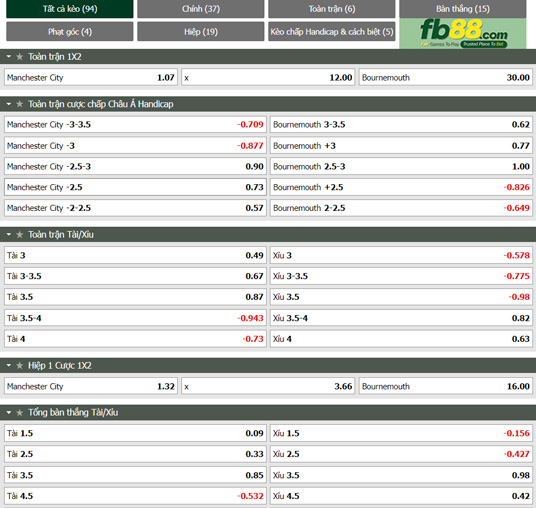The image size is (536, 508).
Task: Favorite the Toàn trận 1X2 section star
Action: tap(19, 57)
